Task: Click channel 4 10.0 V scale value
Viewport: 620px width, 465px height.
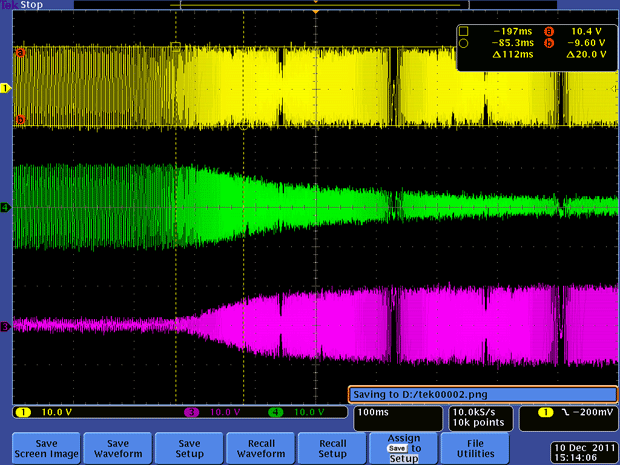Action: 309,412
